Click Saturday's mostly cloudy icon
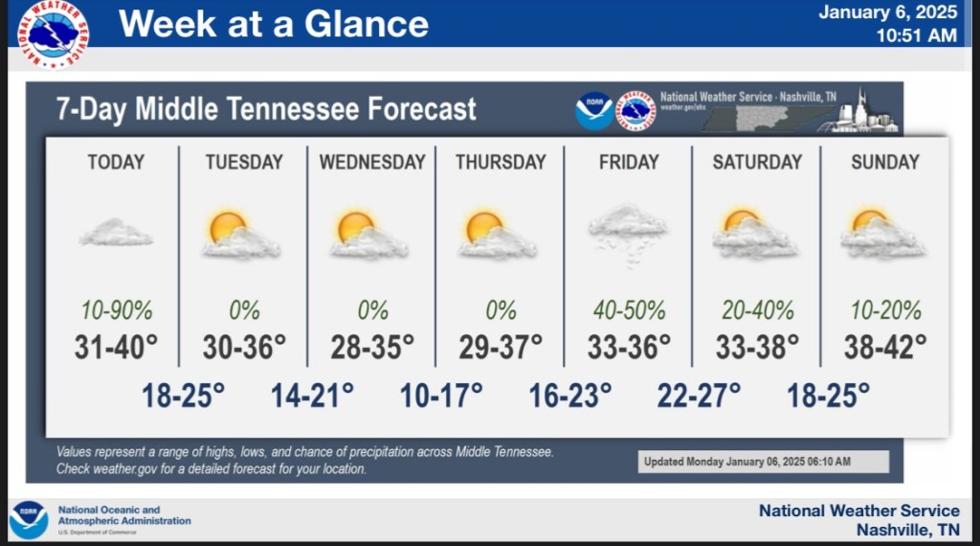This screenshot has width=980, height=546. 755,235
